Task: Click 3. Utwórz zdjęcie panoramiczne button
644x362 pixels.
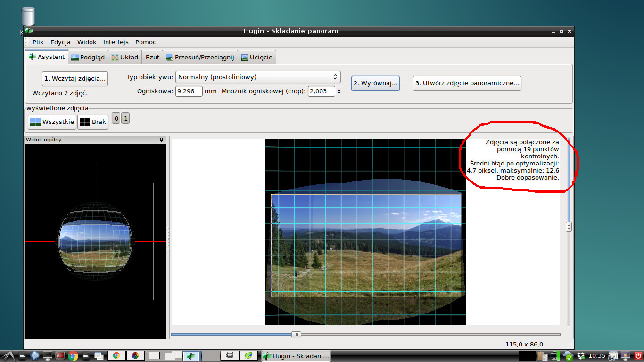Action: (x=467, y=83)
